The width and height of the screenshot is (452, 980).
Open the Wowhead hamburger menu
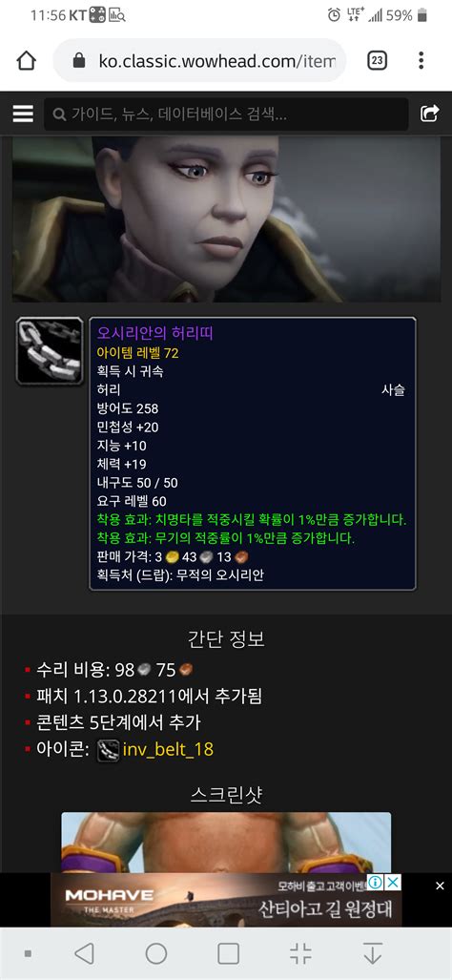point(23,114)
